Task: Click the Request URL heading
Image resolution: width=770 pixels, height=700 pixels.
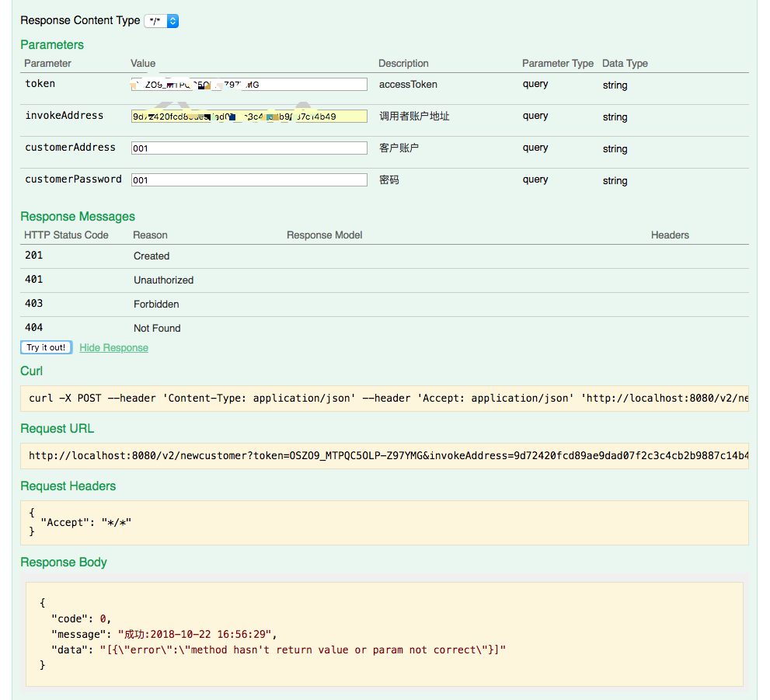Action: click(x=57, y=429)
